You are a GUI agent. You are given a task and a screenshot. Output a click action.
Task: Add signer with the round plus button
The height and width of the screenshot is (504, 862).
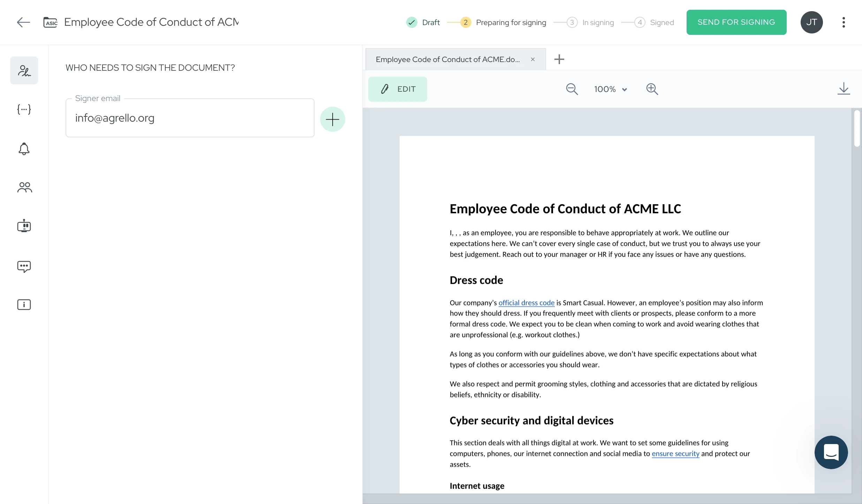point(332,119)
